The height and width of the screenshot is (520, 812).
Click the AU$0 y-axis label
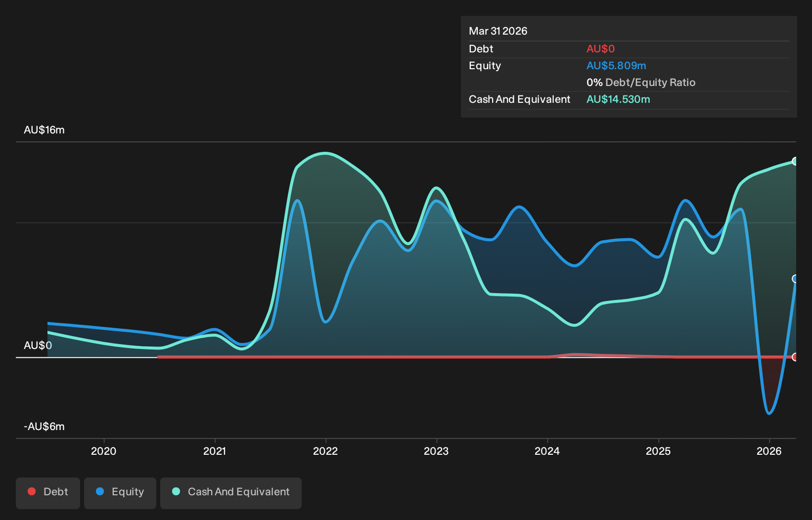coord(38,346)
